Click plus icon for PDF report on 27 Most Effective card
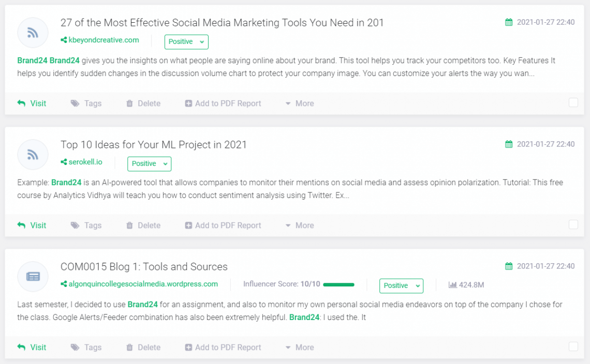This screenshot has width=590, height=364. pos(188,103)
